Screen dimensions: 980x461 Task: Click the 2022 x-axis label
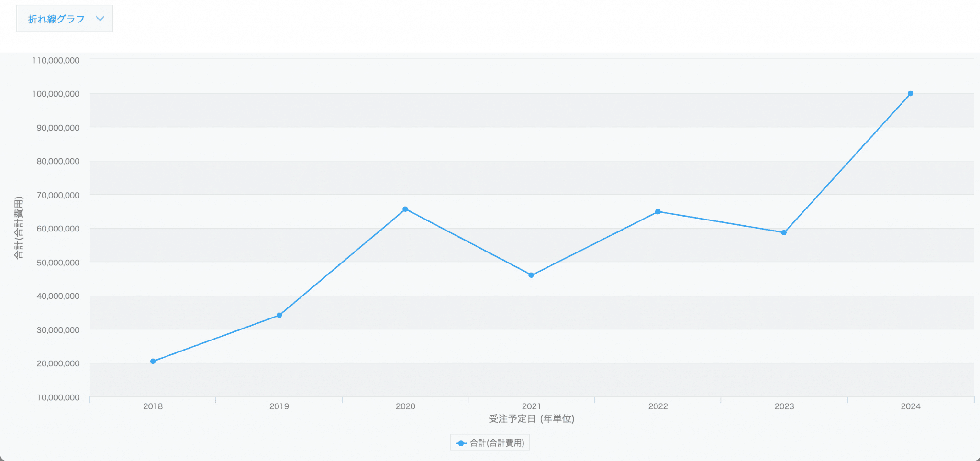point(658,406)
